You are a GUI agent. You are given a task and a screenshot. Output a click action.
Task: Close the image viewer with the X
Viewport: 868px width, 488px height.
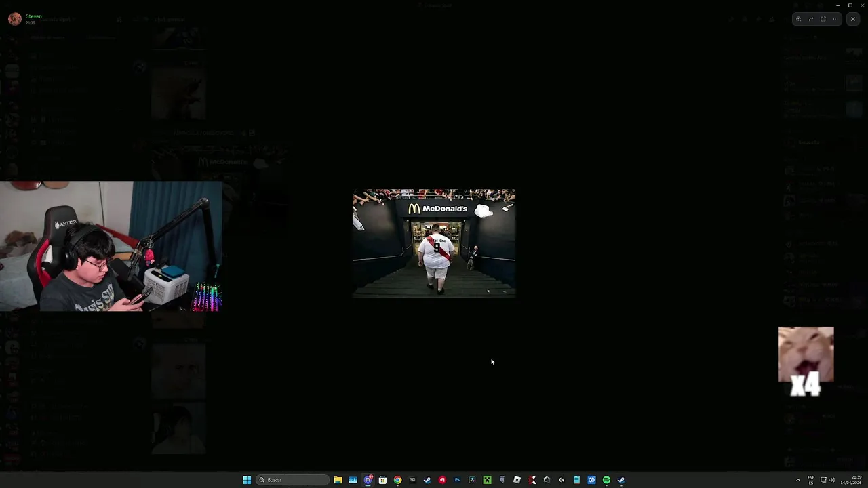pyautogui.click(x=852, y=19)
